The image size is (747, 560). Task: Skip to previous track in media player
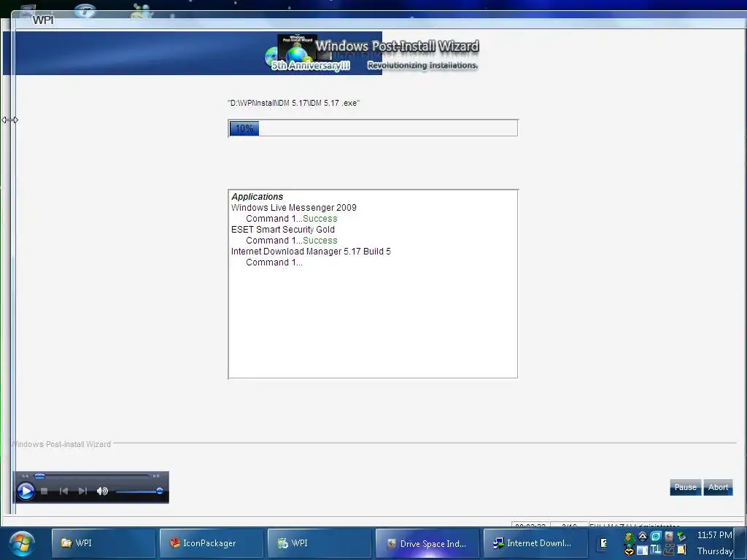63,491
